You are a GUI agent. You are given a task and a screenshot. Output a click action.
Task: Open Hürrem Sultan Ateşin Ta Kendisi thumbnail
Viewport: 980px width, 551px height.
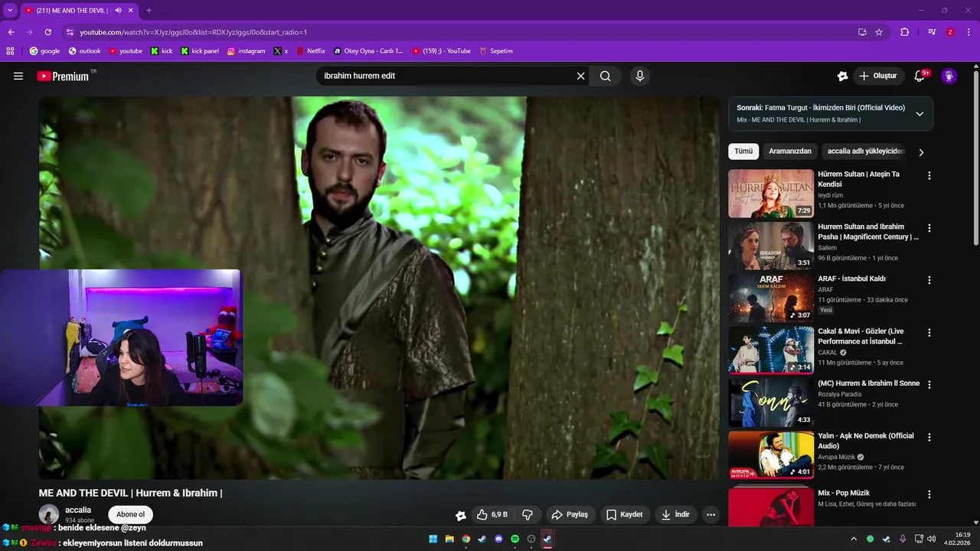pos(771,194)
